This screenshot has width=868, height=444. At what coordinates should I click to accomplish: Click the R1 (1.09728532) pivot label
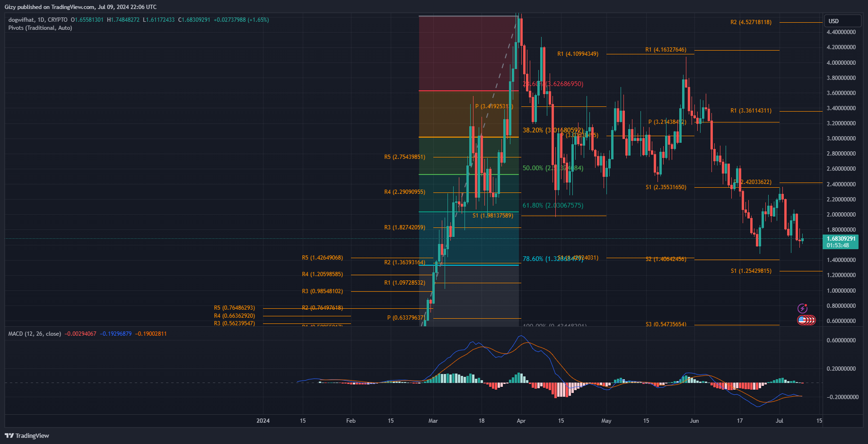pos(404,283)
